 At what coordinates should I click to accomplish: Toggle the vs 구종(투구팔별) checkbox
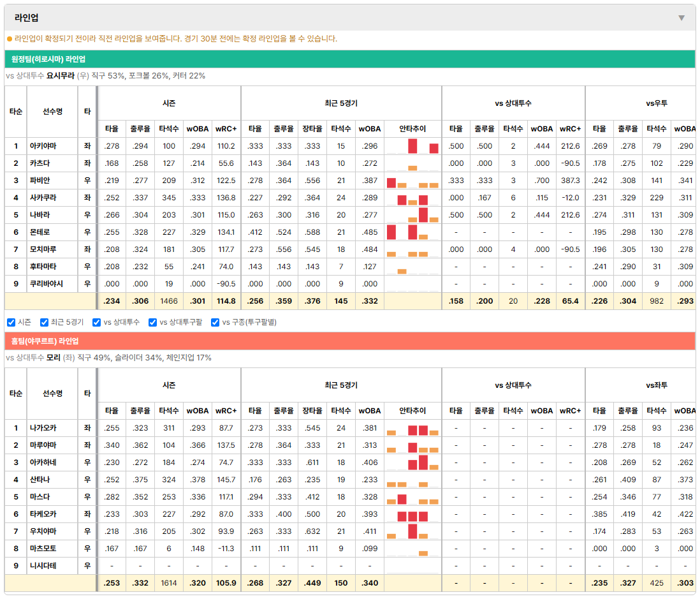(x=215, y=322)
